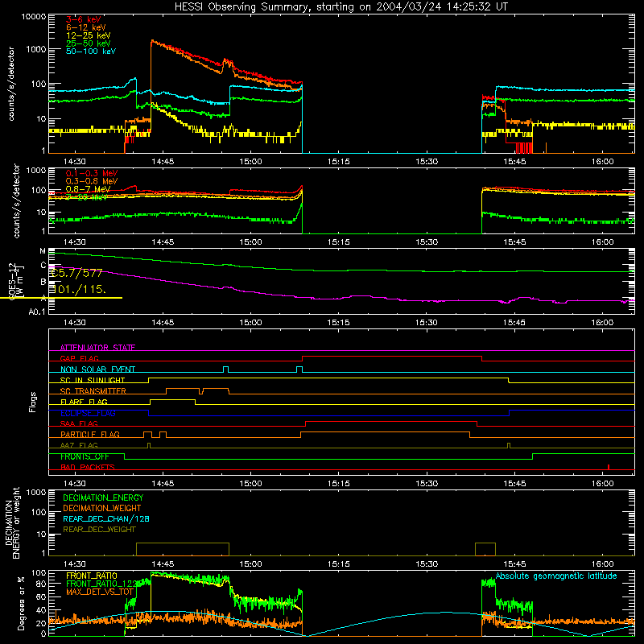644x644 pixels.
Task: Click the raised GAP_FLAG segment in Flags panel
Action: click(392, 357)
